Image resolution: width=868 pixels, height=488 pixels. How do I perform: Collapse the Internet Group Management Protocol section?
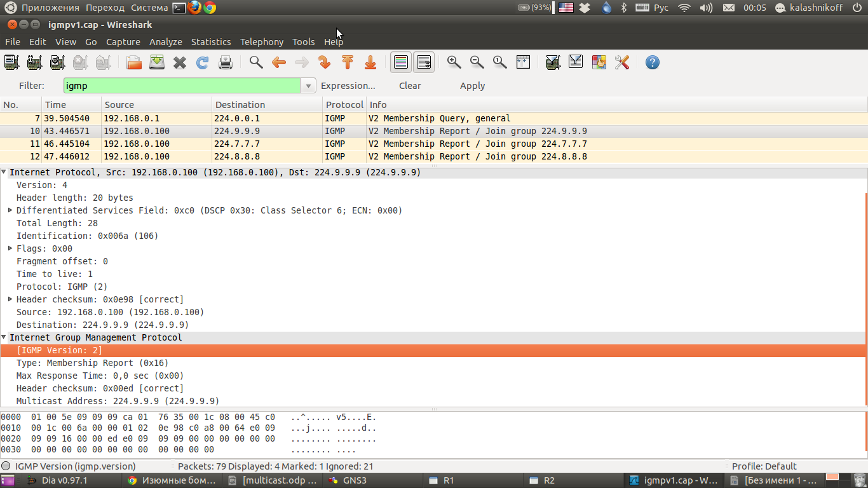point(4,337)
